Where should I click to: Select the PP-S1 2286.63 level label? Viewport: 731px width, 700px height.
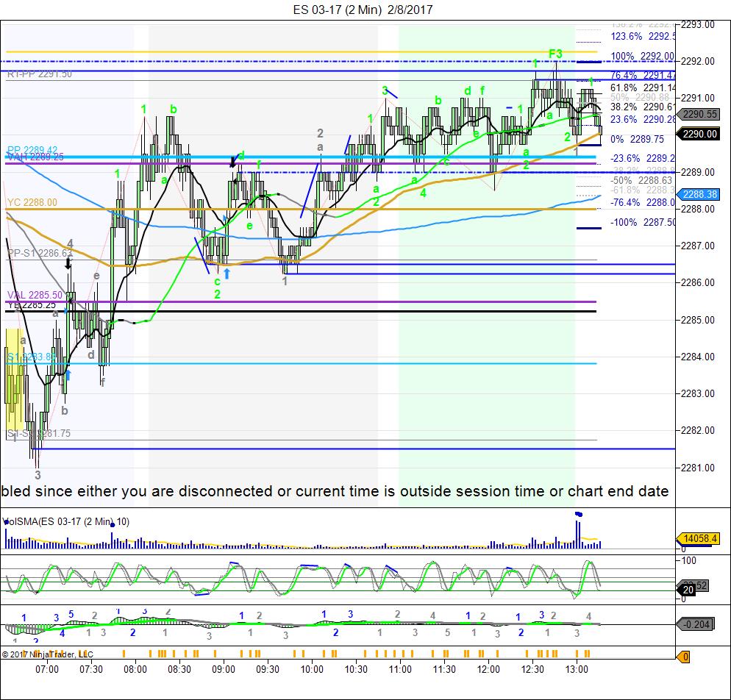point(40,253)
